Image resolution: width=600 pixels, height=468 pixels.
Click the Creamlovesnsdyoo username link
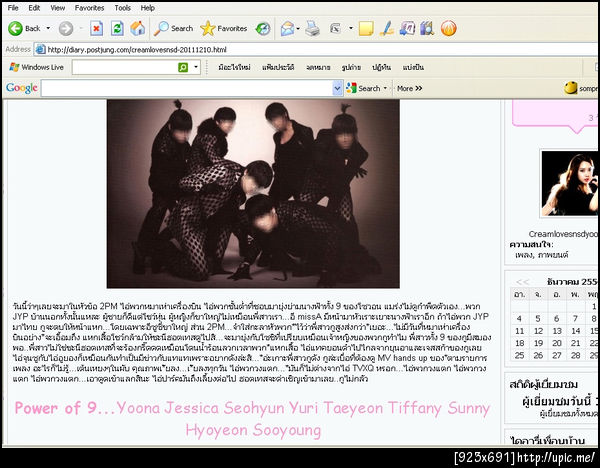tap(563, 234)
